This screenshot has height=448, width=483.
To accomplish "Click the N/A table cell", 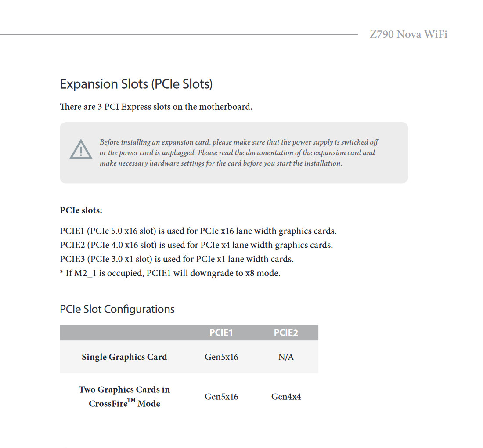I will 286,357.
